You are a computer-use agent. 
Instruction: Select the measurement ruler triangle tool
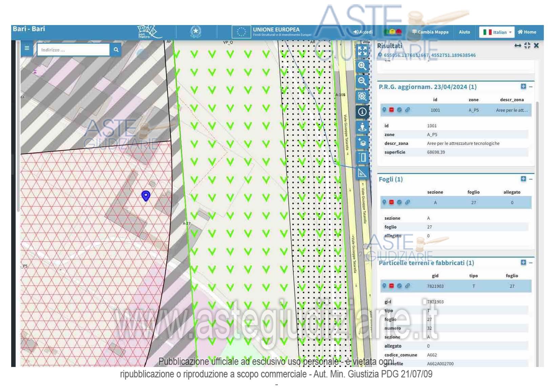tap(362, 173)
